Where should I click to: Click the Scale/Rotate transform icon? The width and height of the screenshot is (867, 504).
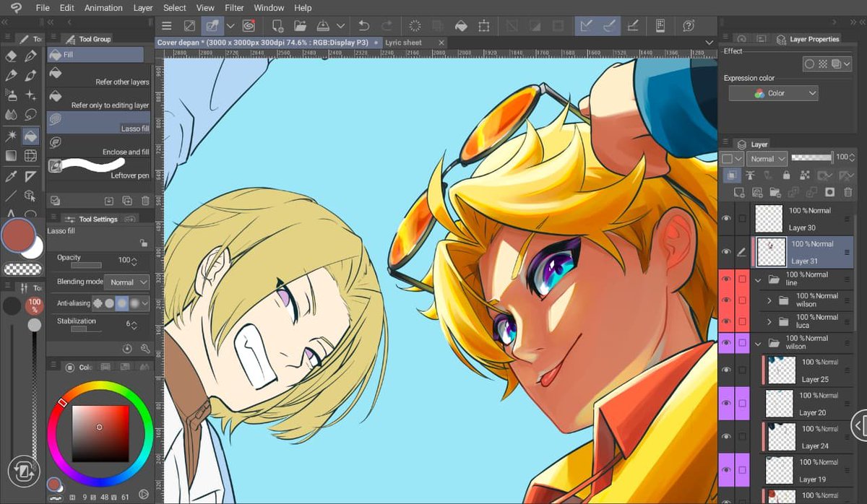484,26
